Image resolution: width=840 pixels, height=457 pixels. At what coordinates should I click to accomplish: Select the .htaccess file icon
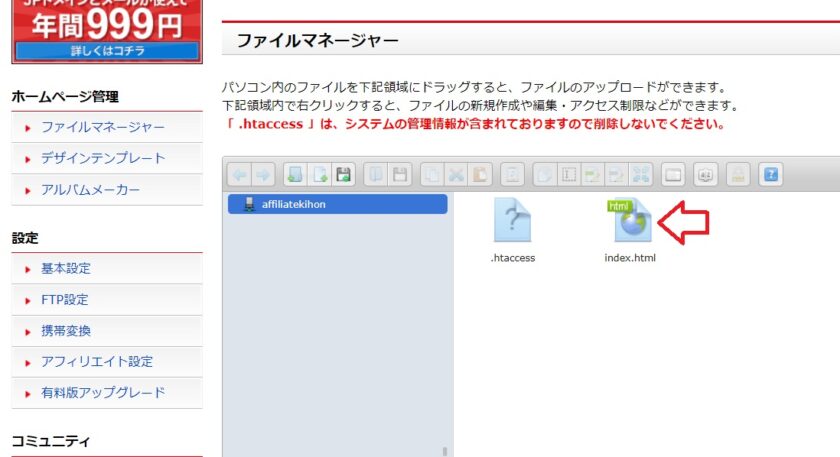click(x=513, y=220)
